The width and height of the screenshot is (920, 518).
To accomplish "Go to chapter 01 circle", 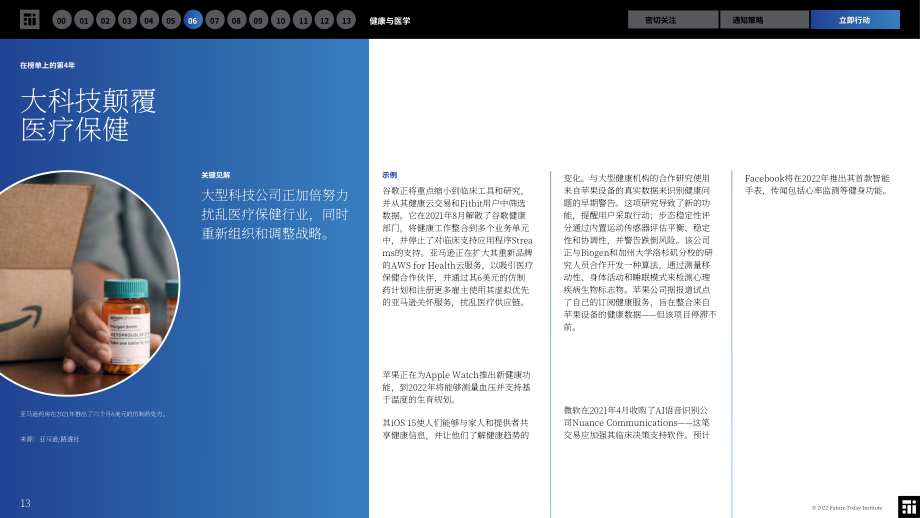I will tap(84, 20).
